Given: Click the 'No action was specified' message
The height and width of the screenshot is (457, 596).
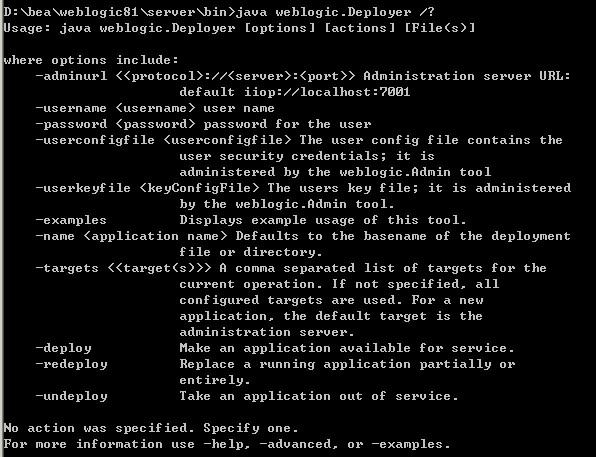Looking at the screenshot, I should (x=151, y=428).
